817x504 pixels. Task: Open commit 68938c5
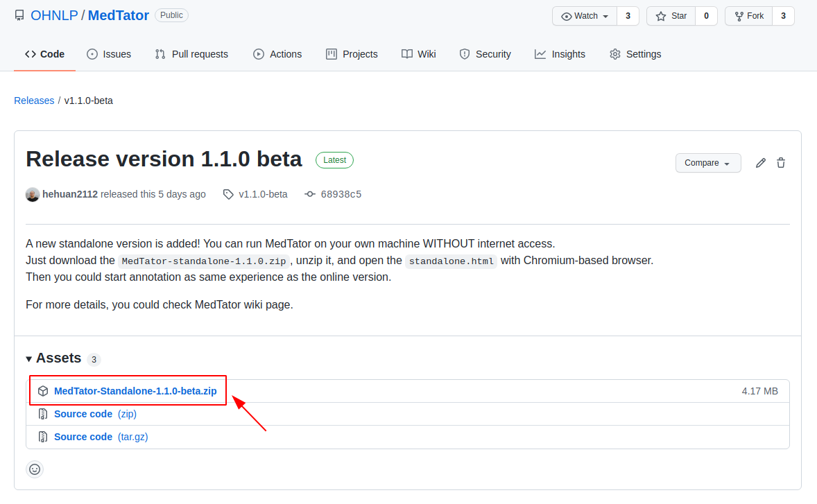(341, 194)
